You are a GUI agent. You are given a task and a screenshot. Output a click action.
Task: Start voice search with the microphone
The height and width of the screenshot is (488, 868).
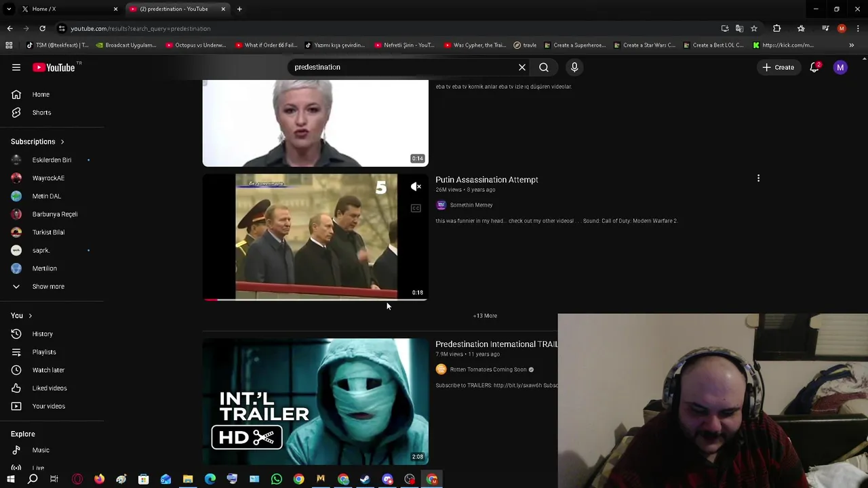(x=574, y=67)
